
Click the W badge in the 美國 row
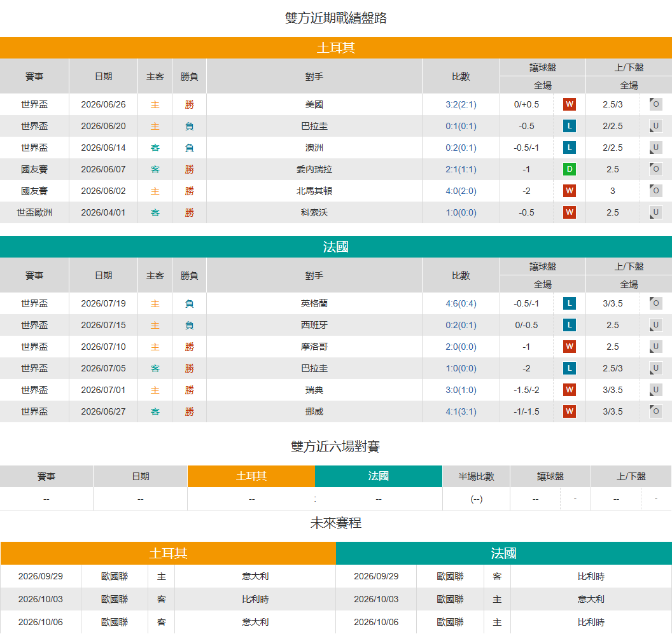pos(569,104)
